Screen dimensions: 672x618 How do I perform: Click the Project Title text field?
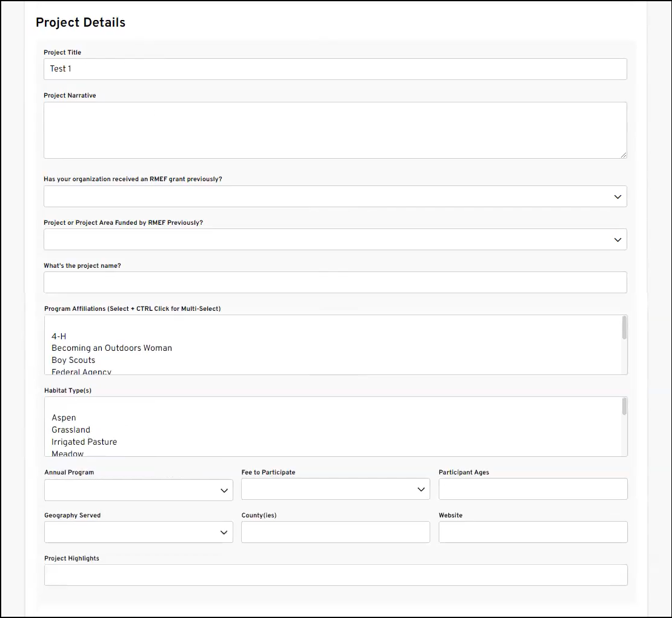coord(335,69)
